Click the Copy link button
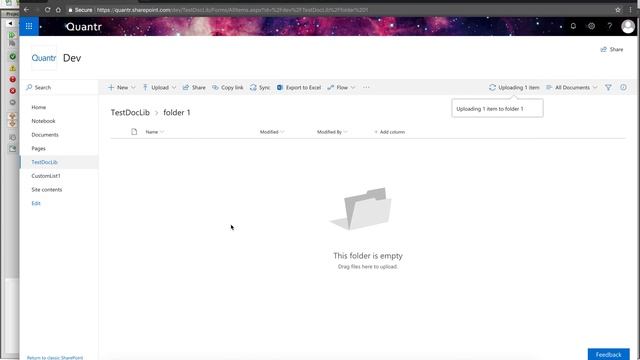 coord(228,87)
